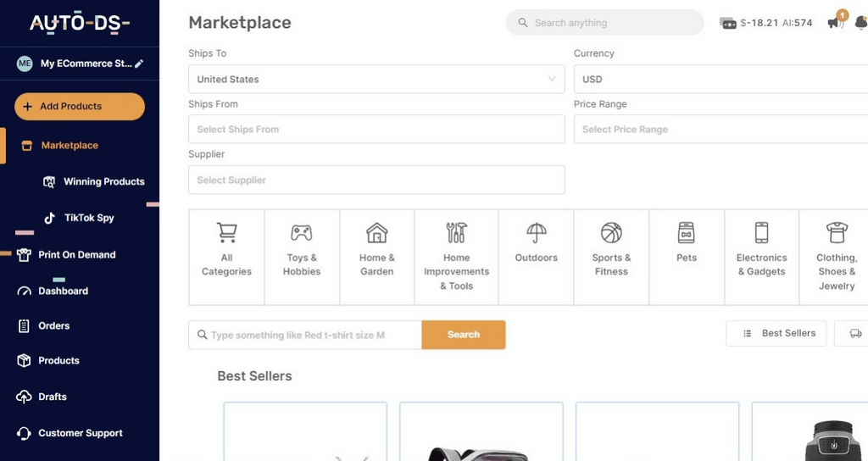
Task: Click the delivery truck filter button
Action: point(853,333)
